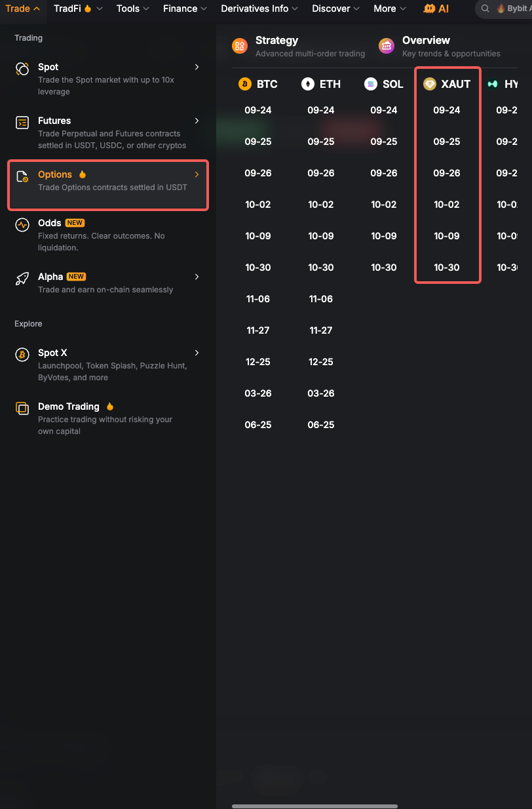
Task: Select the XAUT column header
Action: [447, 84]
